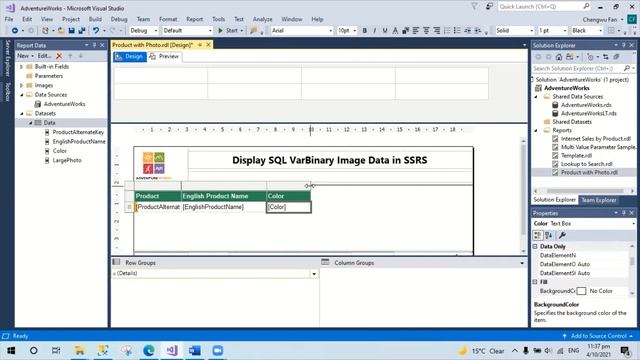Align text right in toolbar
This screenshot has height=360, width=640.
point(437,31)
